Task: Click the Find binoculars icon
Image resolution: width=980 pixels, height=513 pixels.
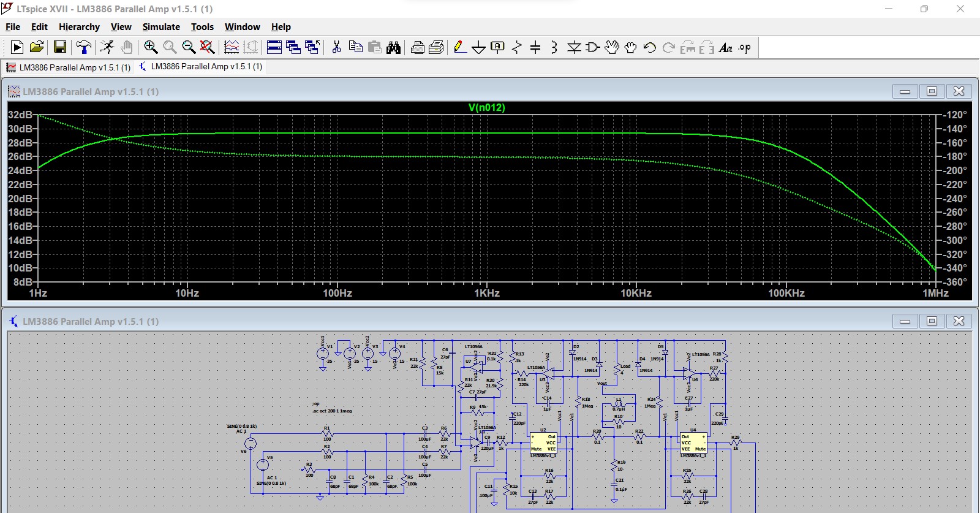Action: pos(394,47)
